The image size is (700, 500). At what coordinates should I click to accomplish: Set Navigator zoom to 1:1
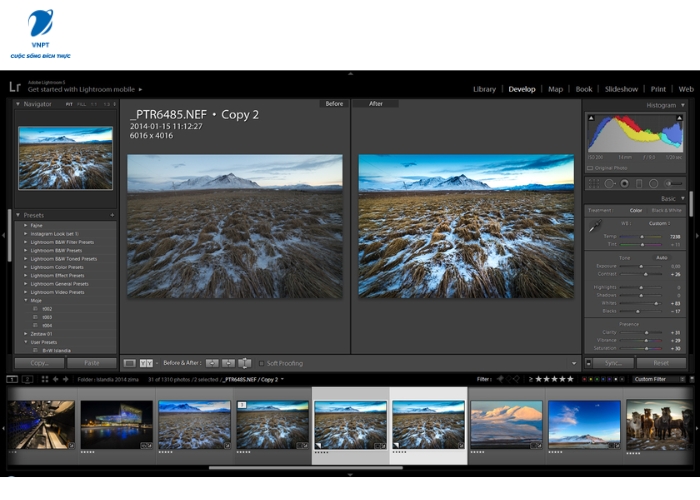click(94, 104)
